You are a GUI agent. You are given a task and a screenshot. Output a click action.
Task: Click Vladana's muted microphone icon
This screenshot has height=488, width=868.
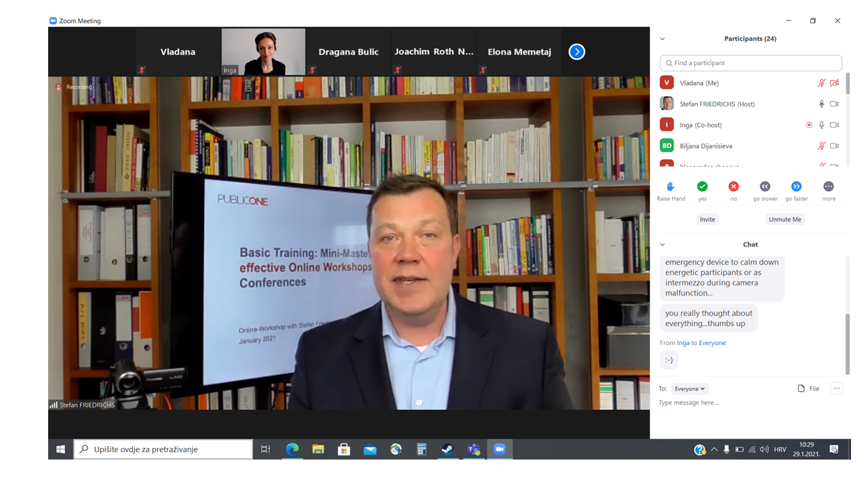821,83
